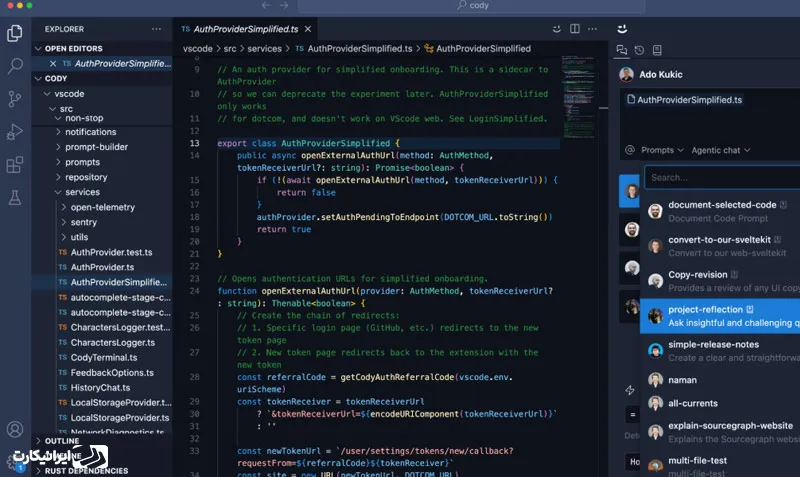Select the naman prompt
Image resolution: width=800 pixels, height=477 pixels.
click(720, 380)
